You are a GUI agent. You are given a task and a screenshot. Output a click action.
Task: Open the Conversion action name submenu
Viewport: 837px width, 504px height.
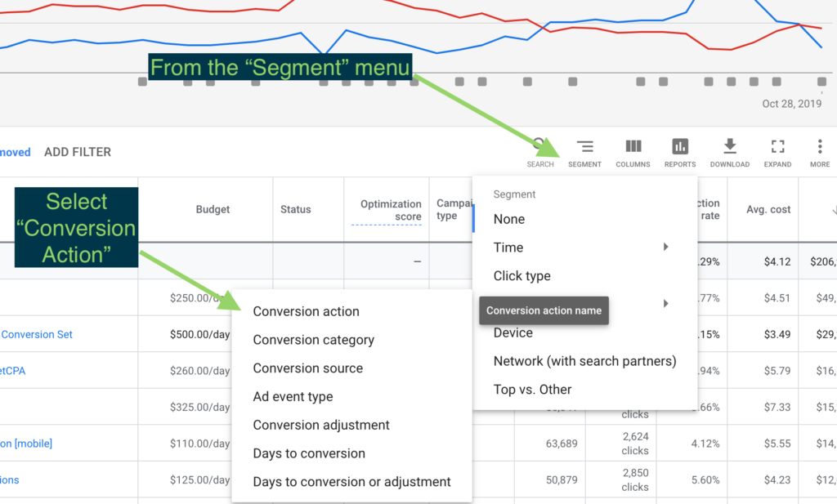[544, 310]
